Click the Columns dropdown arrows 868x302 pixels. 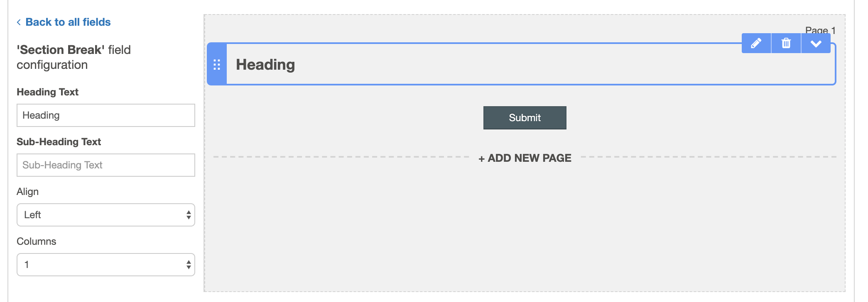point(189,265)
